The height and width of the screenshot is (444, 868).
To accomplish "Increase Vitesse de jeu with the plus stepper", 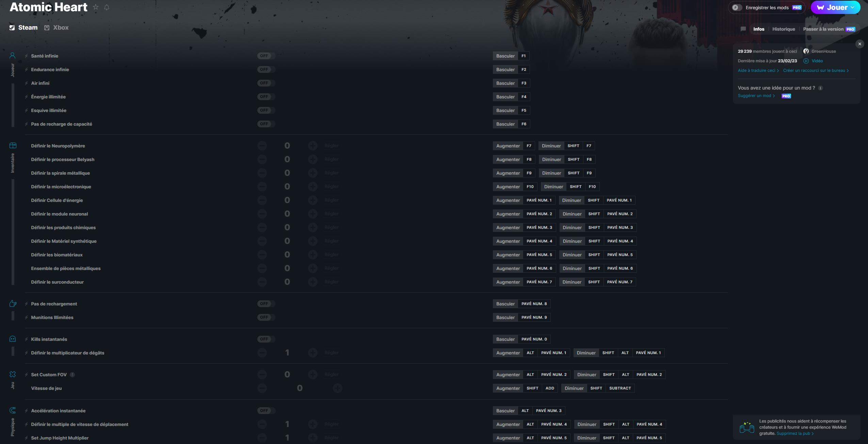I will click(x=337, y=388).
